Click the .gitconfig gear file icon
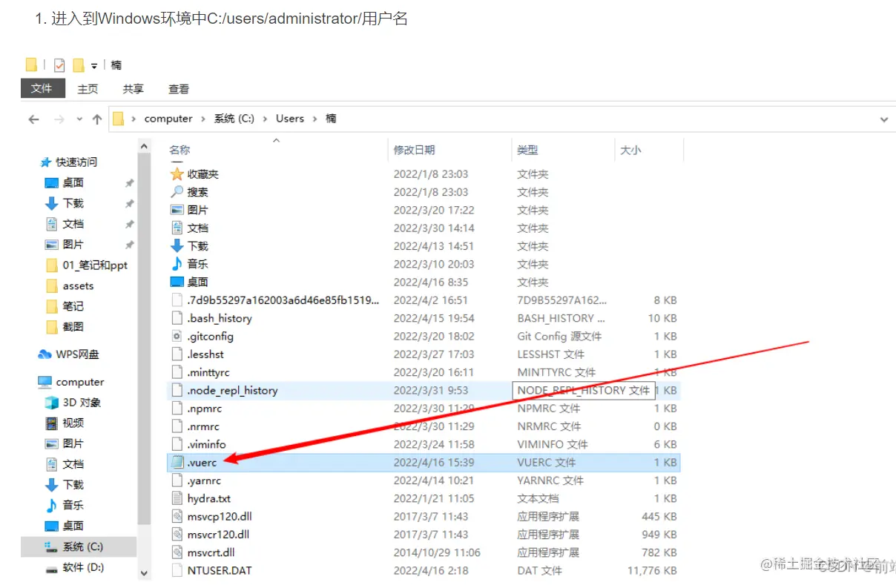 (x=177, y=336)
